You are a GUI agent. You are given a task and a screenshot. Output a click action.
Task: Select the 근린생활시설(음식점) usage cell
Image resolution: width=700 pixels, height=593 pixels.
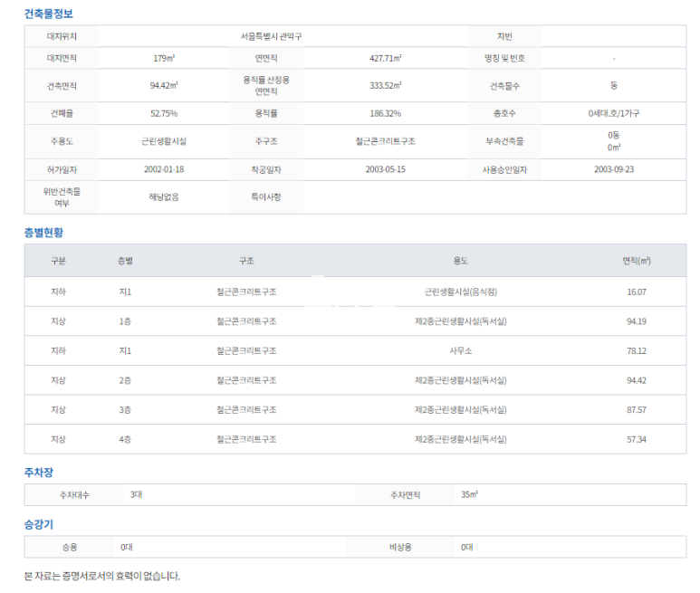click(x=460, y=292)
